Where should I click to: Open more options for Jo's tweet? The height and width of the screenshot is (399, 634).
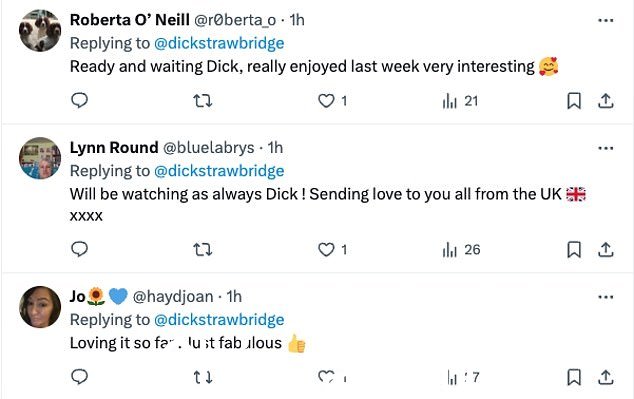click(x=606, y=297)
